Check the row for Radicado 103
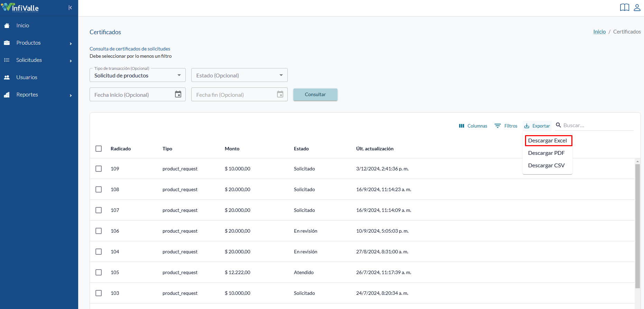644x309 pixels. pos(99,293)
